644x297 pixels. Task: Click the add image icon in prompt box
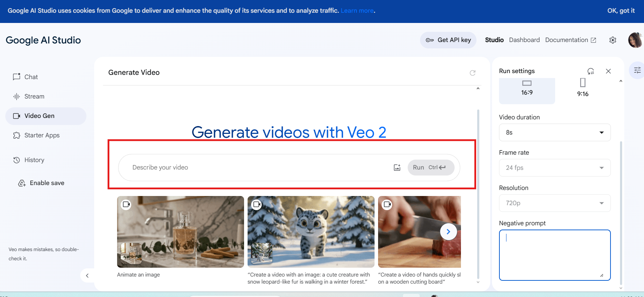pyautogui.click(x=397, y=168)
